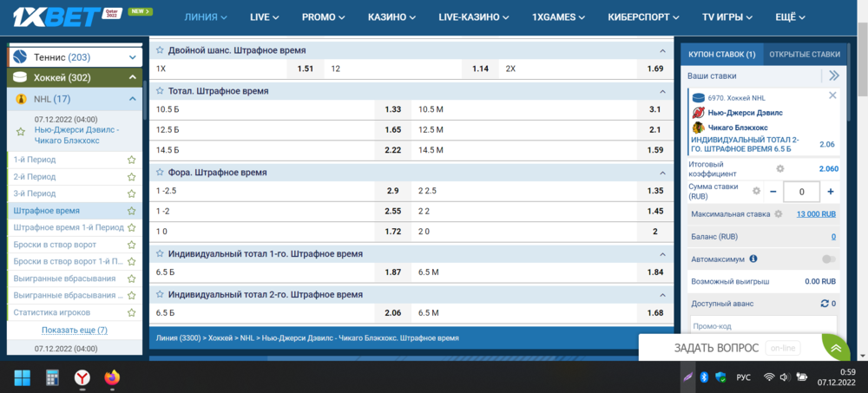Open ЗАДАТЬ ВОПРОС chat widget
The image size is (868, 393).
click(718, 348)
